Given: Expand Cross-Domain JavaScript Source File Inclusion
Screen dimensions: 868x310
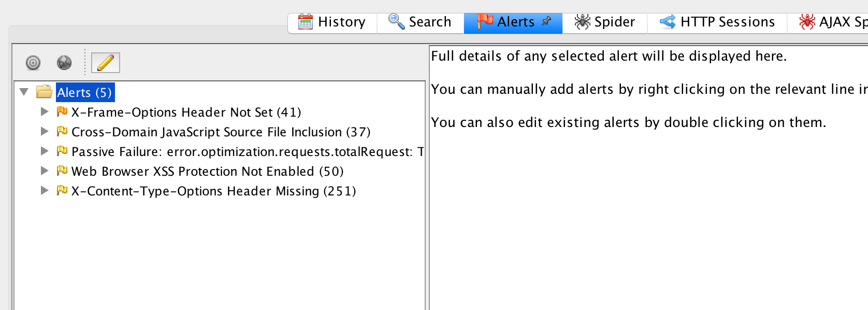Looking at the screenshot, I should 45,131.
